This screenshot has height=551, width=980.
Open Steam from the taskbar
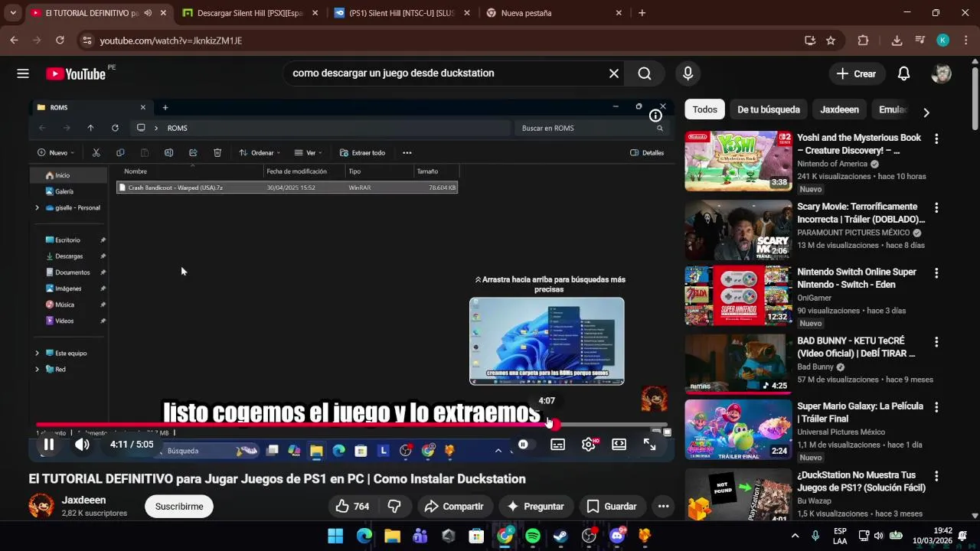click(560, 536)
